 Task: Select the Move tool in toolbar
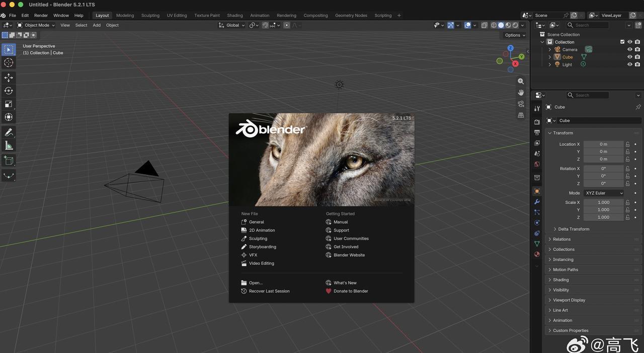[x=9, y=78]
